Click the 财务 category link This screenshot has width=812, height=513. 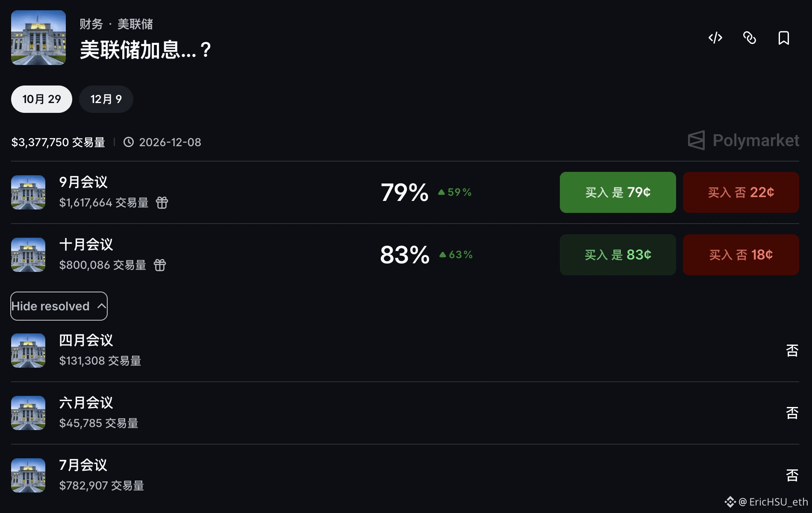click(91, 24)
